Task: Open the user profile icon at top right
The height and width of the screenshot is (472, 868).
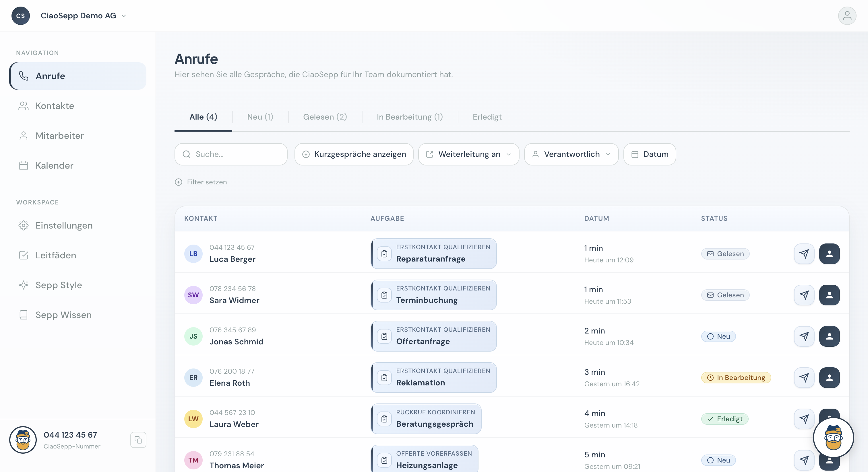Action: (x=847, y=16)
